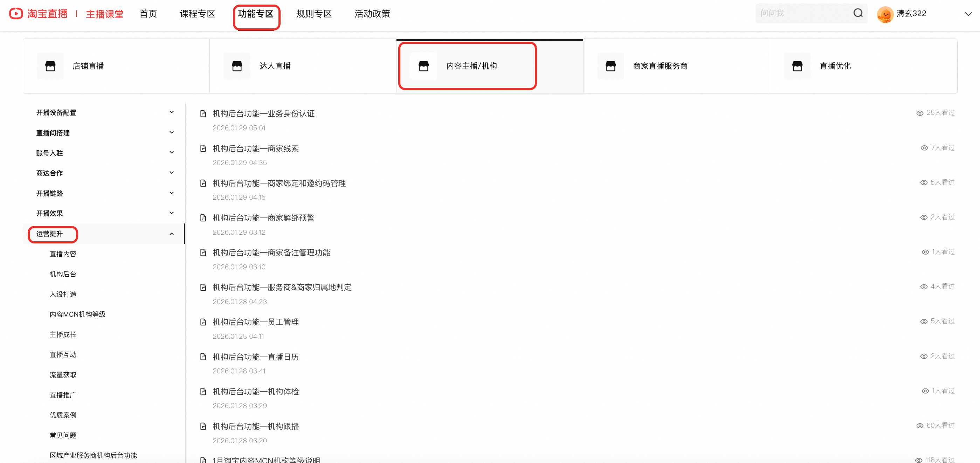Click the 4人看过 view count

pyautogui.click(x=942, y=286)
